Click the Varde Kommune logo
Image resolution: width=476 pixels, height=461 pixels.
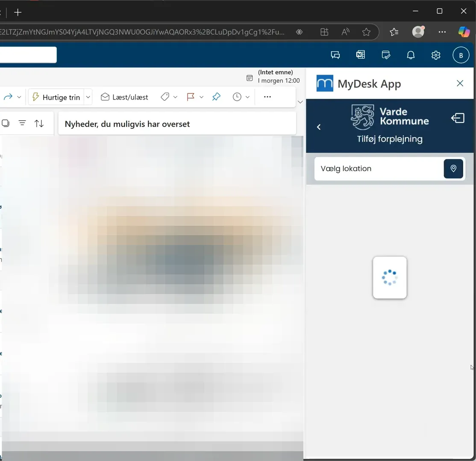pyautogui.click(x=390, y=117)
